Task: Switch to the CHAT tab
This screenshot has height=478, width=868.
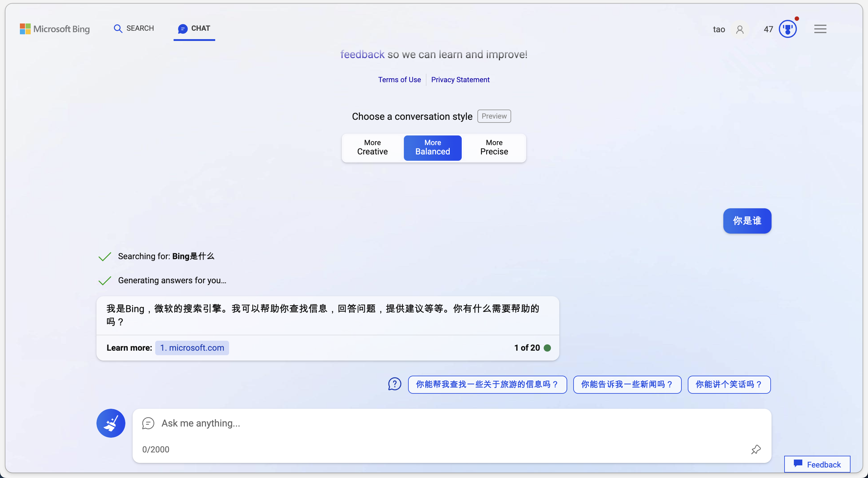Action: [x=194, y=29]
